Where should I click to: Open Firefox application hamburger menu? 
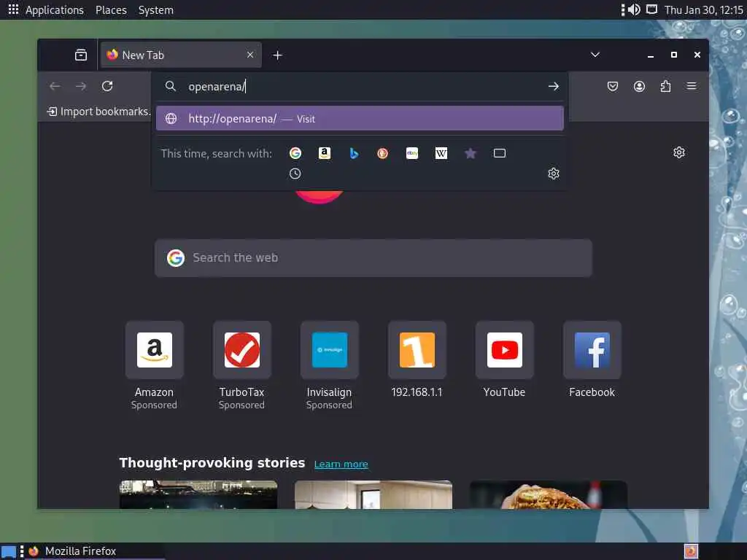[692, 86]
